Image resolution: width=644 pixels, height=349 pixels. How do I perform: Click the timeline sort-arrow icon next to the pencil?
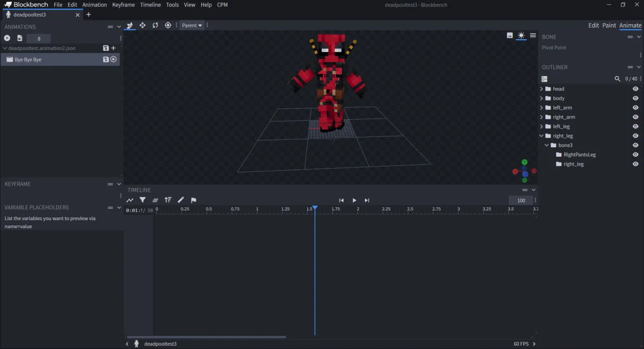pos(168,200)
